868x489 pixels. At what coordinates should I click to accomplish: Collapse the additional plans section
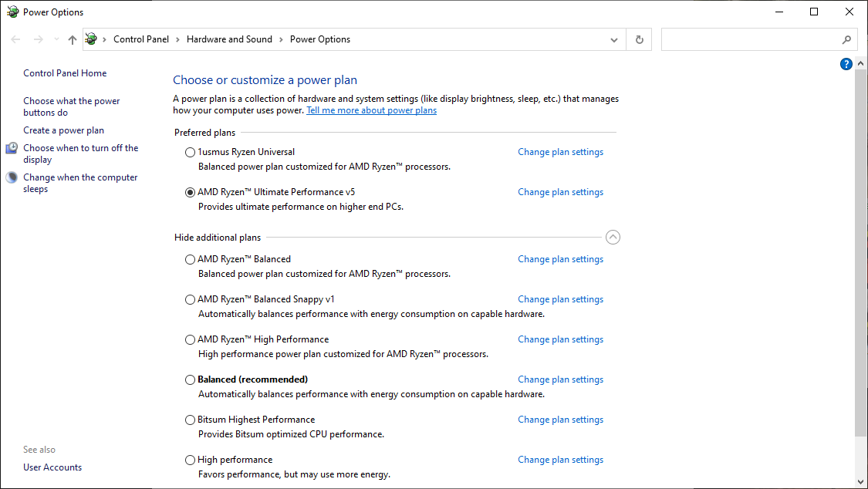pyautogui.click(x=613, y=238)
